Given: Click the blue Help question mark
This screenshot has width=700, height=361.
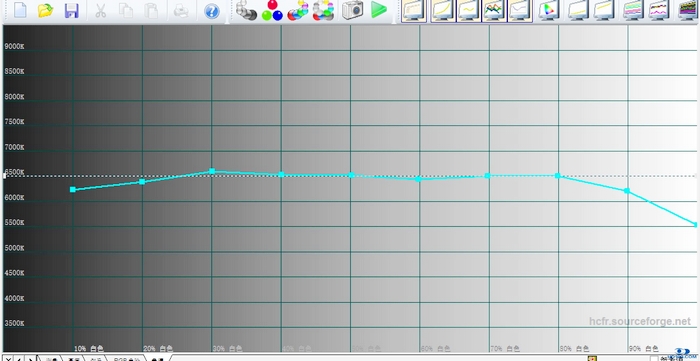Looking at the screenshot, I should coord(212,11).
